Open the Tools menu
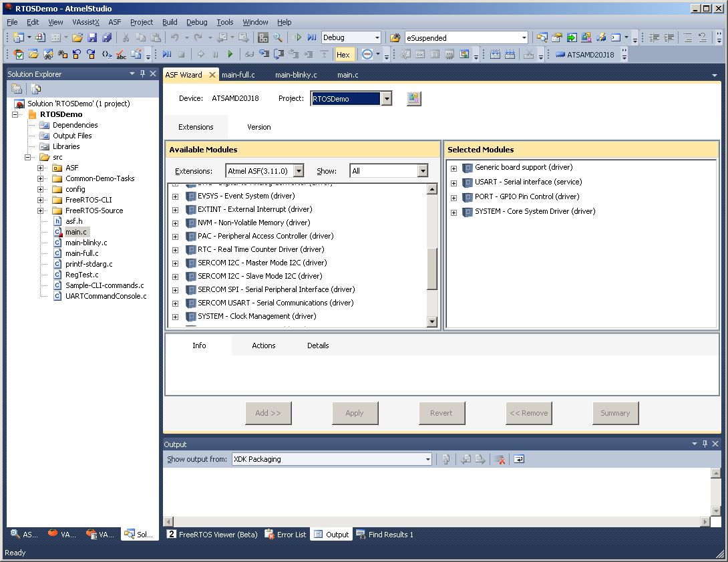Screen dimensions: 728x562 pos(224,22)
